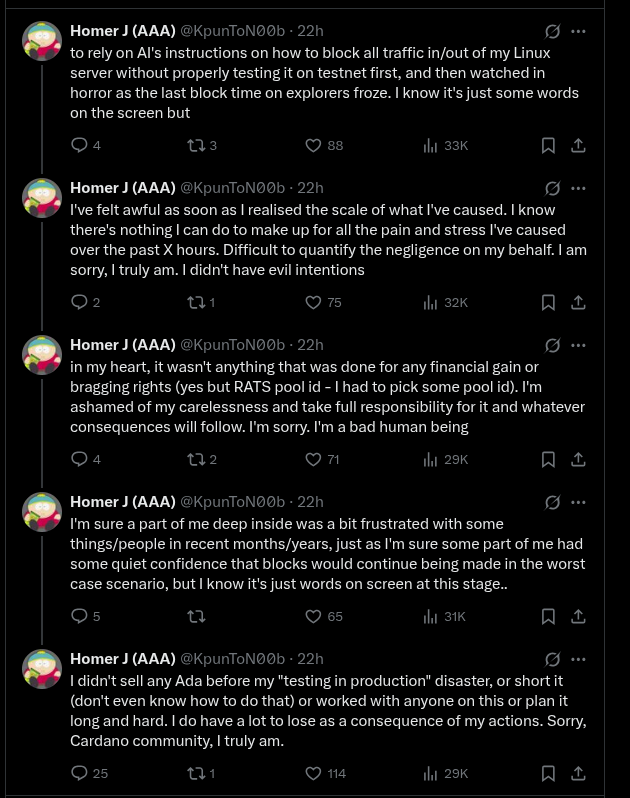Screen dimensions: 630x798
Task: Repost the tweet showing 3 reposts
Action: [x=196, y=145]
